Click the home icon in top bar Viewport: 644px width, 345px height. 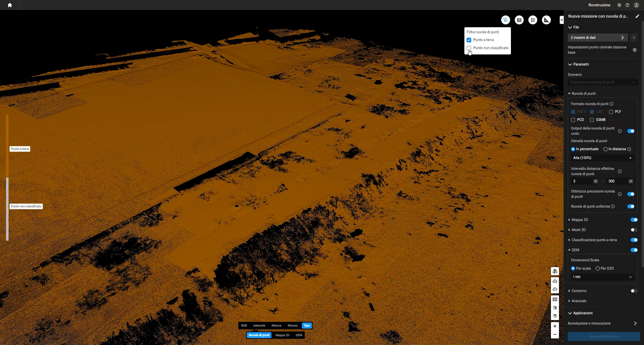tap(10, 5)
